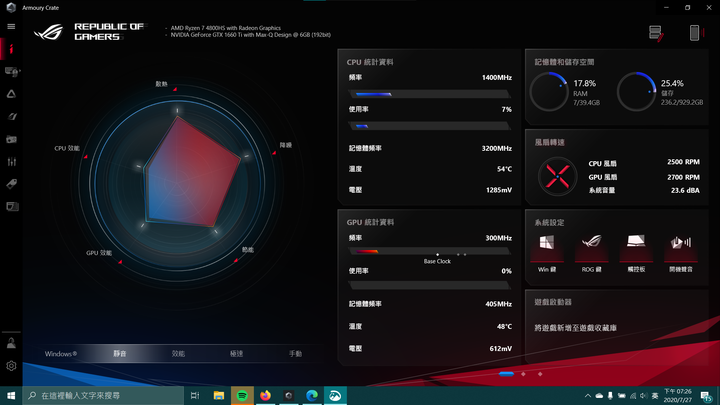Click the RAM usage circular gauge

coord(549,91)
